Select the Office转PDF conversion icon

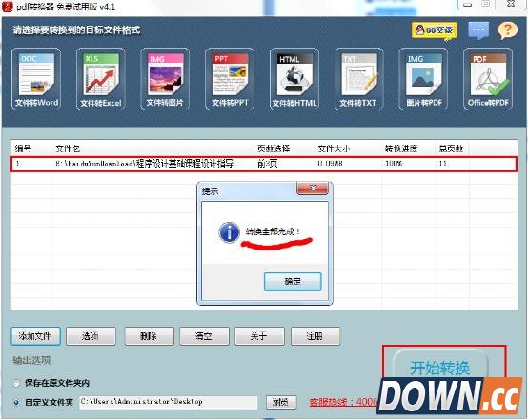[x=488, y=79]
